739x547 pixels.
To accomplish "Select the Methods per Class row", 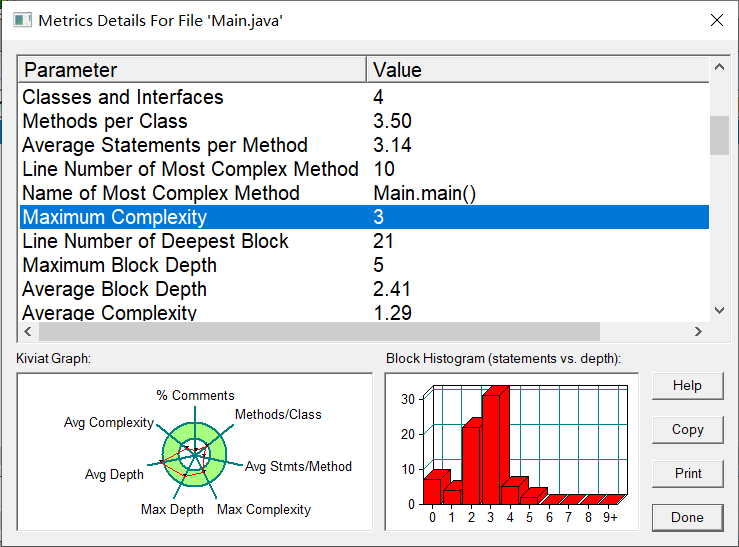I will (364, 121).
